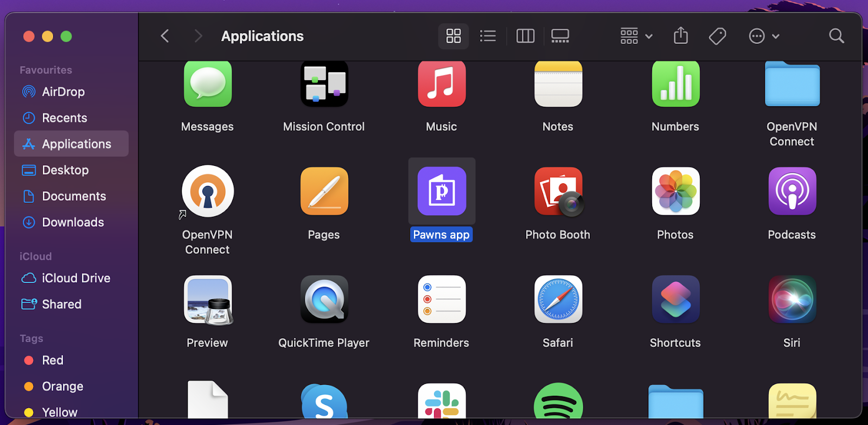Switch to list view
The width and height of the screenshot is (868, 425).
click(488, 36)
